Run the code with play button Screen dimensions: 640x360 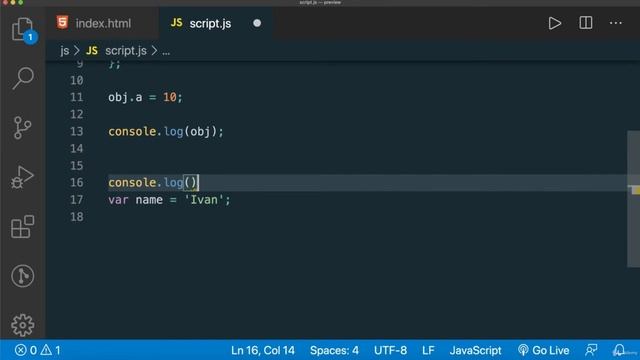tap(554, 23)
